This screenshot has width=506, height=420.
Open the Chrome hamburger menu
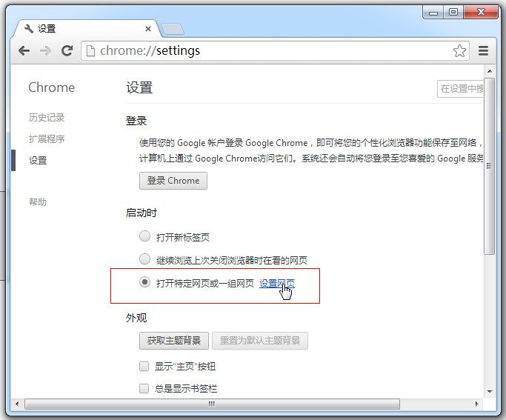(483, 50)
